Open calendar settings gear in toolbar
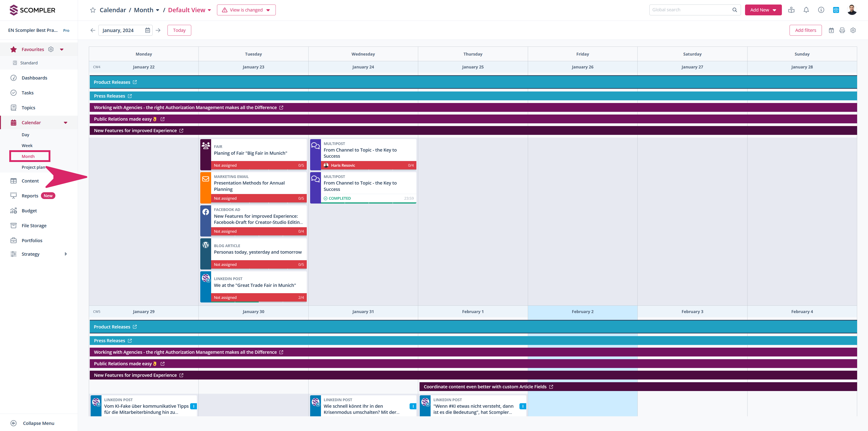868x431 pixels. coord(853,30)
